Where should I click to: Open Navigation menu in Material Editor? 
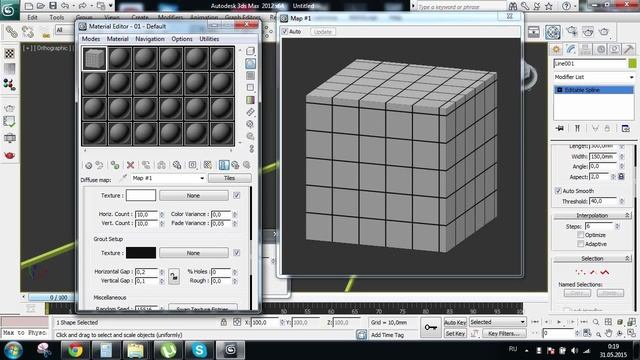pyautogui.click(x=150, y=39)
